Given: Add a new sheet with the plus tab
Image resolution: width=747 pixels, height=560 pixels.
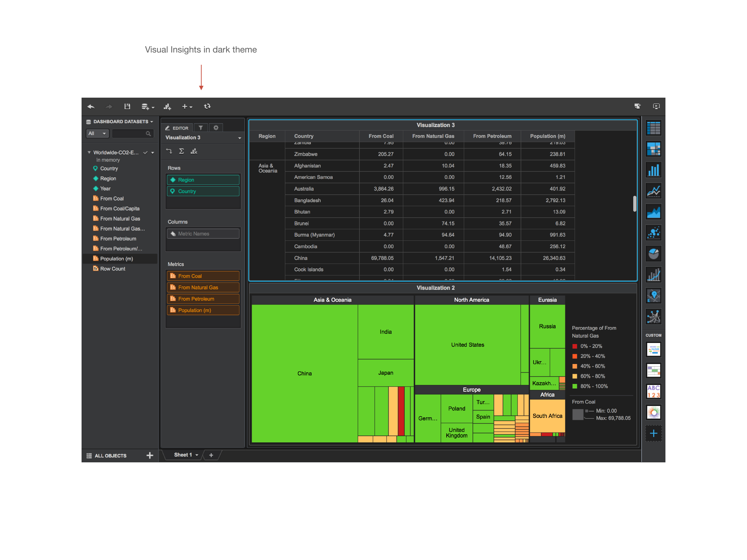Looking at the screenshot, I should (211, 455).
